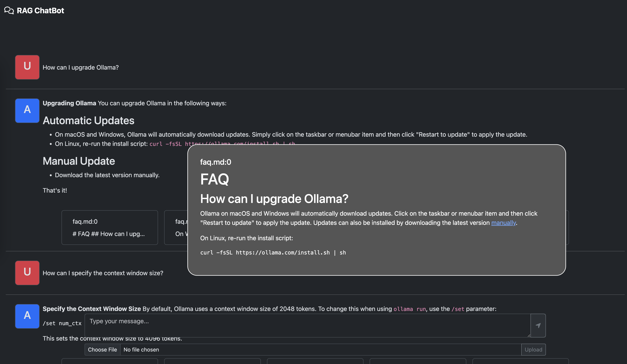The width and height of the screenshot is (627, 364).
Task: Click the red U avatar beside upgrade question
Action: tap(27, 67)
